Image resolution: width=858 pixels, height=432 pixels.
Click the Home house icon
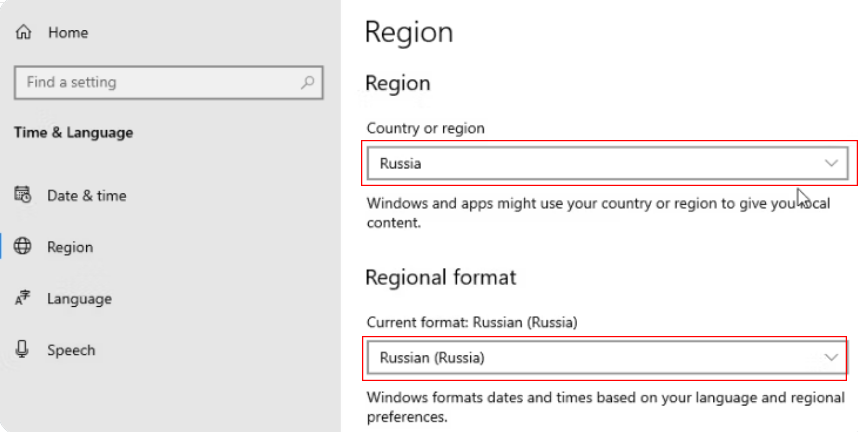coord(23,33)
